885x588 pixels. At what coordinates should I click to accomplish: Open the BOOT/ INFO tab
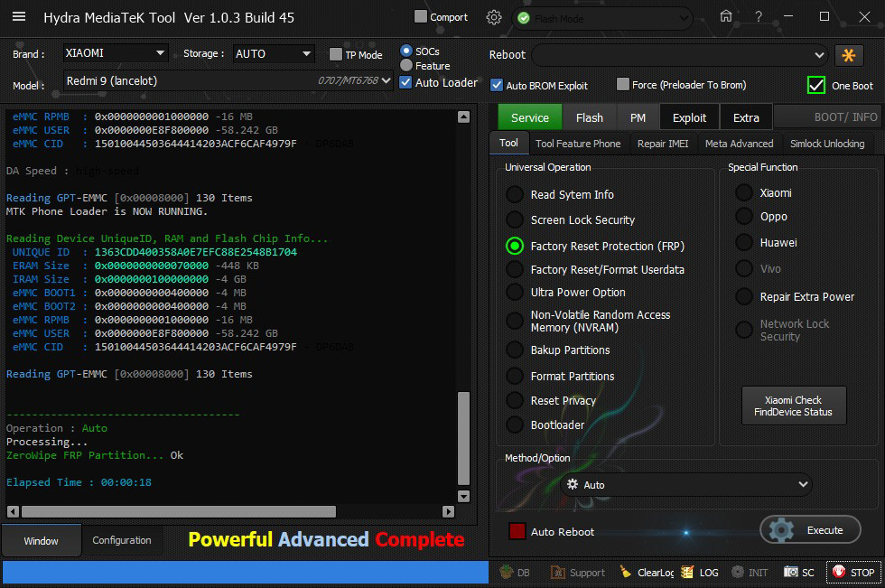[827, 117]
